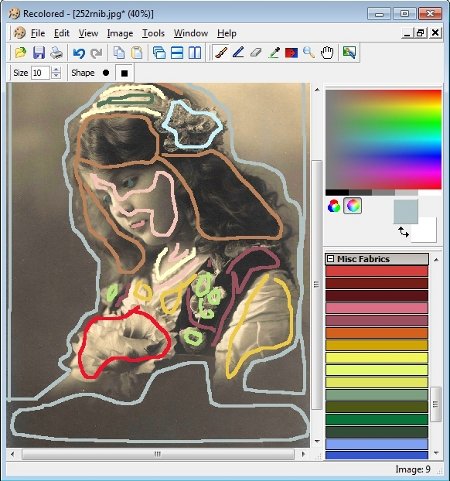Collapse the Misc Fabrics group
Viewport: 450px width, 481px height.
point(330,259)
